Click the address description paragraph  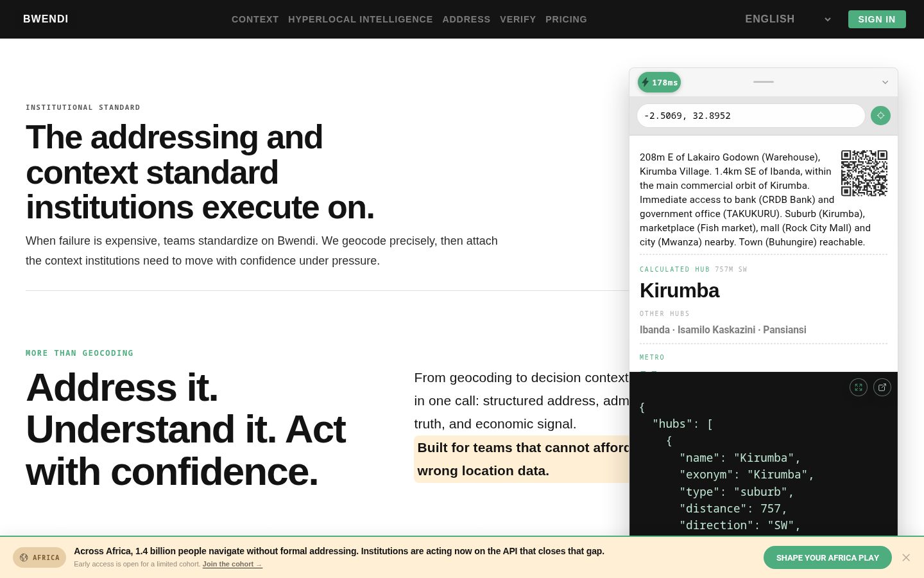(x=755, y=200)
